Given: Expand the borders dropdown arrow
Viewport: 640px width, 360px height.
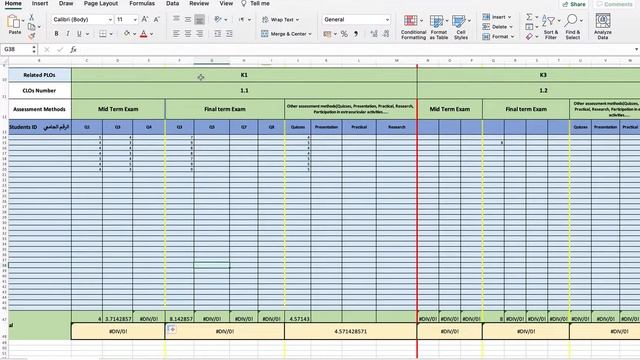Looking at the screenshot, I should 111,34.
